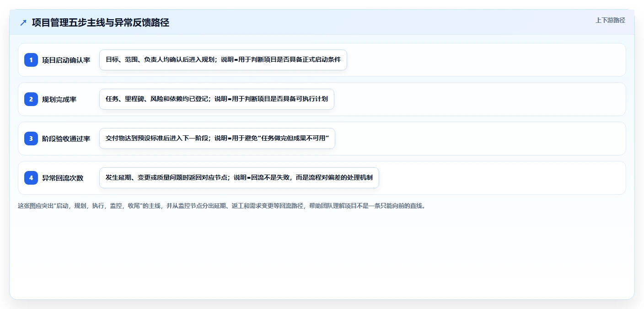The height and width of the screenshot is (309, 644).
Task: Open the description box starting 任务、里程碑、风险
Action: click(x=217, y=99)
